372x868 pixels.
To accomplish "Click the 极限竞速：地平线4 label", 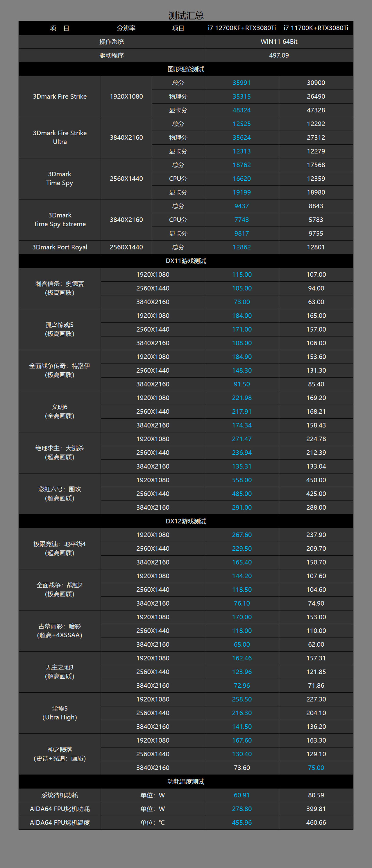I will click(60, 549).
